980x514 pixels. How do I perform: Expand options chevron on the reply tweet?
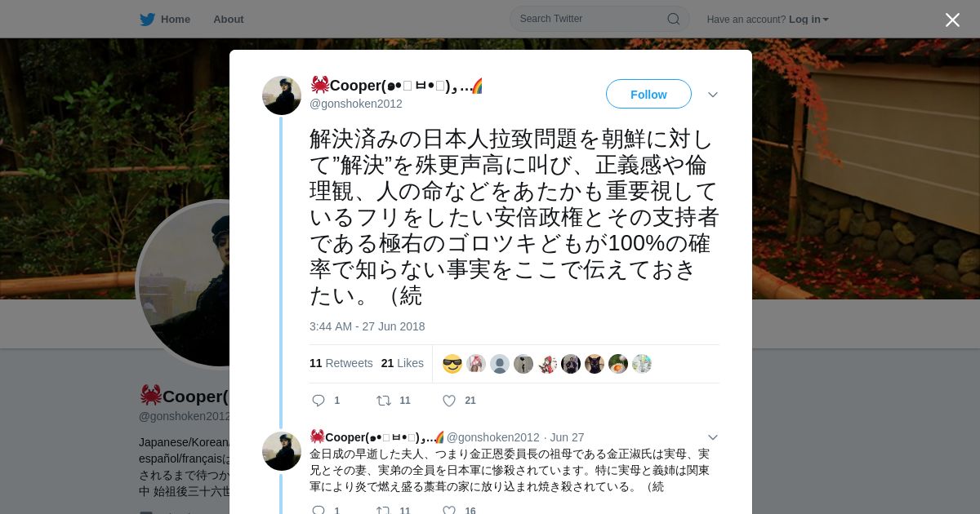[x=713, y=437]
